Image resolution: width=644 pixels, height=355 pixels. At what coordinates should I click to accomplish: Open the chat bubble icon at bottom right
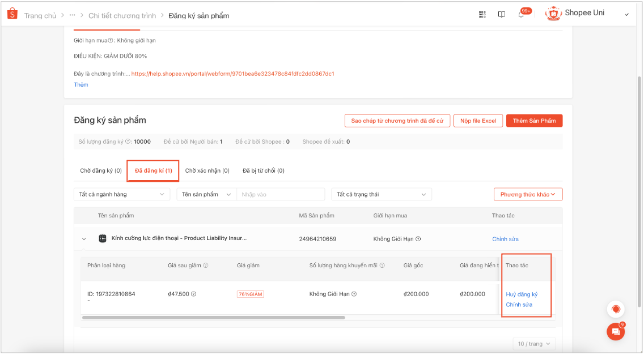pyautogui.click(x=616, y=331)
